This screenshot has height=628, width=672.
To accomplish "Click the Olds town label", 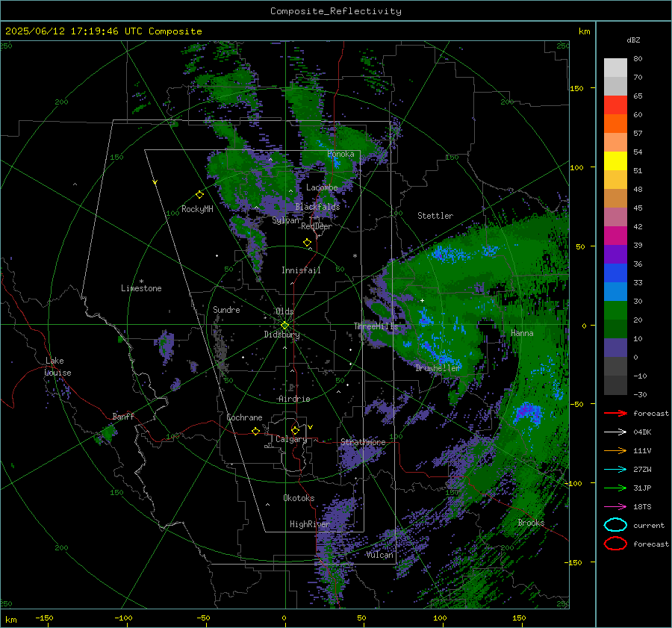I will [x=284, y=311].
